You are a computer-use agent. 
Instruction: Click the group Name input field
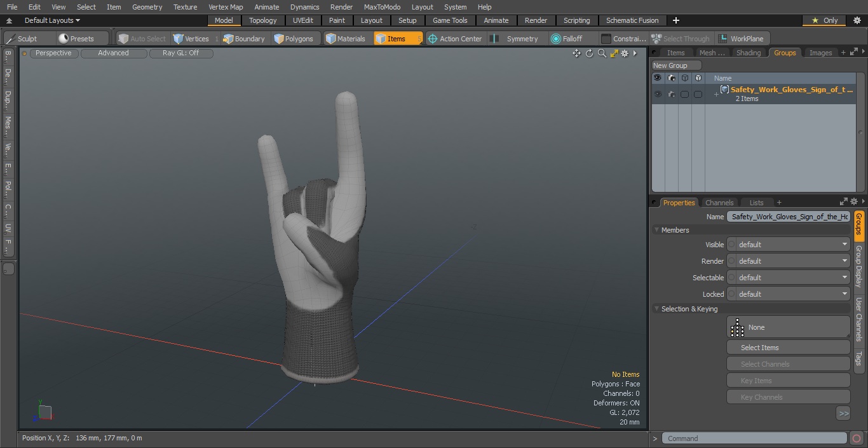pyautogui.click(x=788, y=217)
